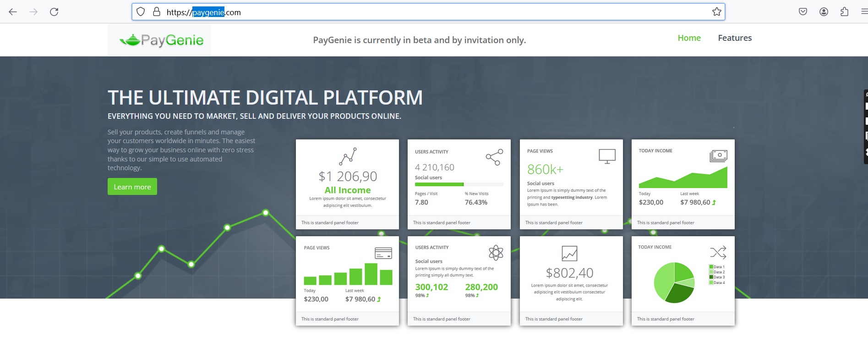This screenshot has height=344, width=868.
Task: Click the 76.43% New Visits value
Action: [x=476, y=202]
